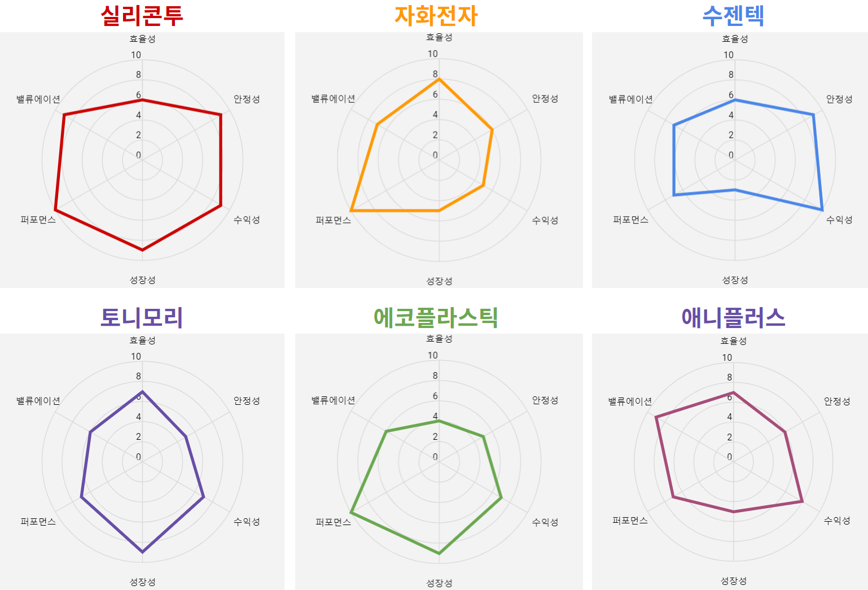Image resolution: width=868 pixels, height=590 pixels.
Task: Click the 에코플라스틱 chart title
Action: click(x=436, y=317)
